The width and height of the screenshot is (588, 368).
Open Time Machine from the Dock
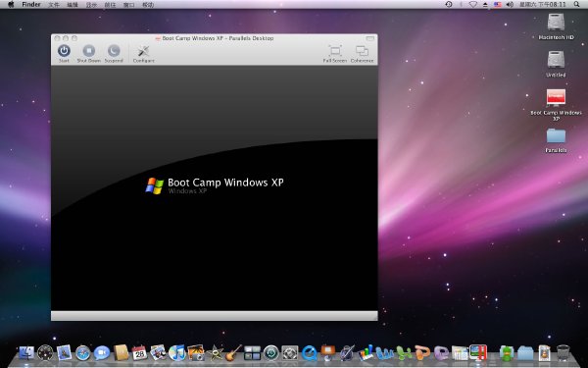pyautogui.click(x=271, y=352)
